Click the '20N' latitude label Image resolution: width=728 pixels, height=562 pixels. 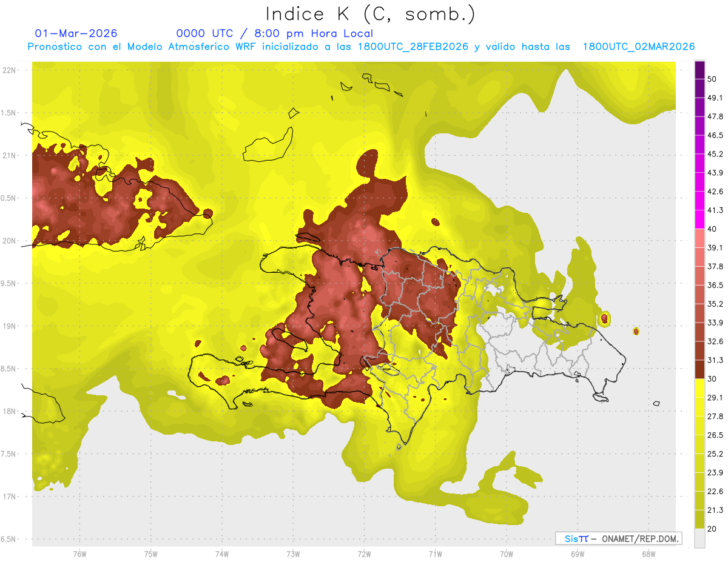(9, 241)
